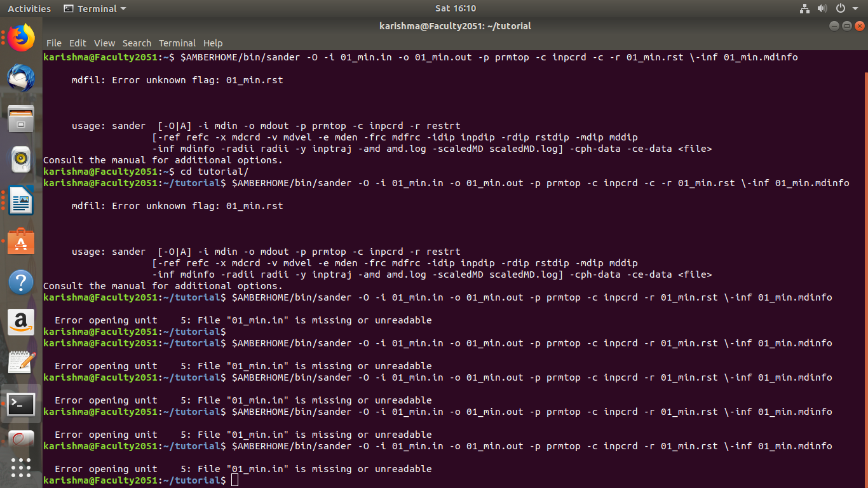Open the Search menu

137,43
